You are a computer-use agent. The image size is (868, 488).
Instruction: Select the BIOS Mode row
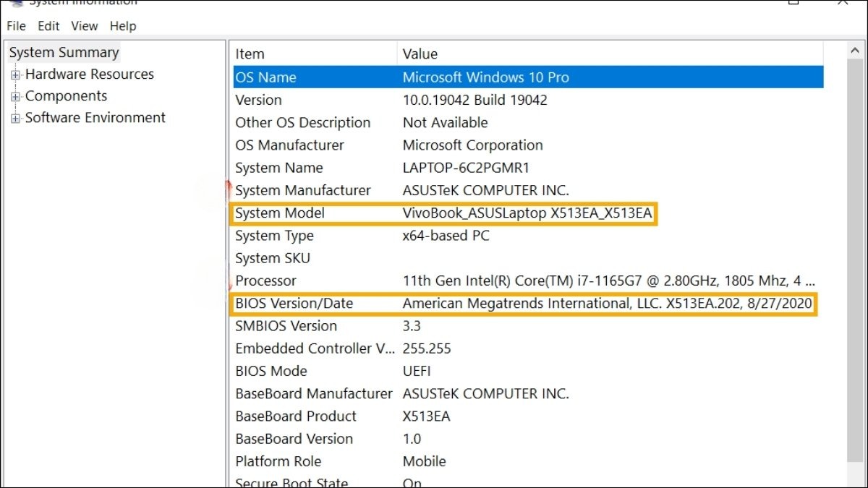point(528,371)
